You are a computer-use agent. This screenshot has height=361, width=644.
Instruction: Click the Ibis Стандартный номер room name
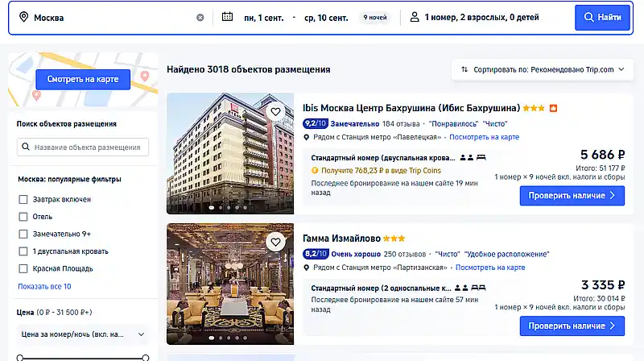pyautogui.click(x=383, y=158)
